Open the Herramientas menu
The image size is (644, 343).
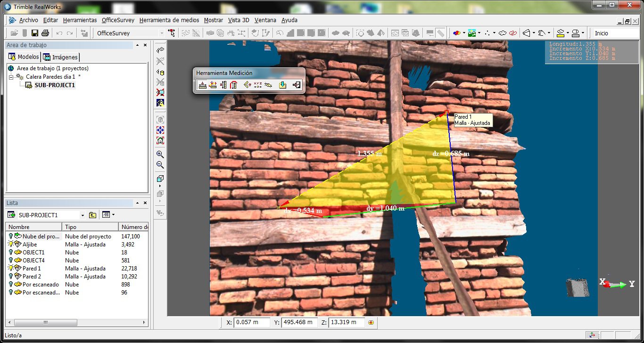point(80,20)
